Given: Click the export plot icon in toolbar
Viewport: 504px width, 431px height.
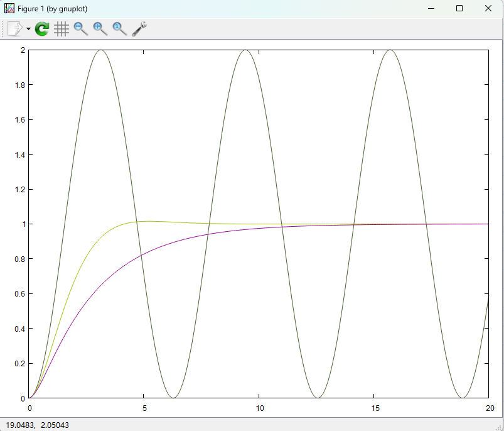Looking at the screenshot, I should pos(15,29).
